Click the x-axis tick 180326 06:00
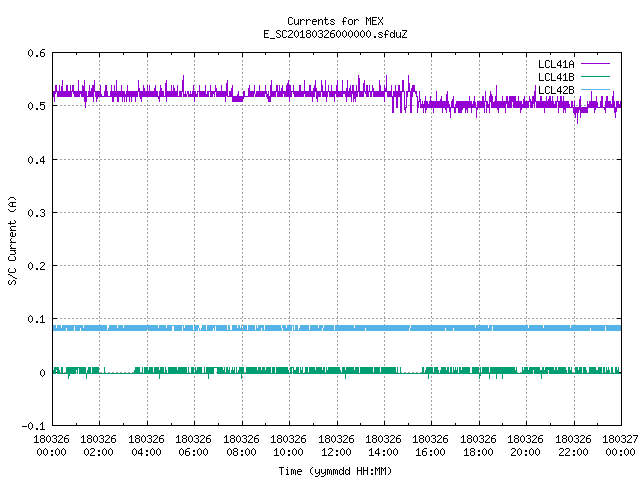The width and height of the screenshot is (640, 480). [193, 446]
